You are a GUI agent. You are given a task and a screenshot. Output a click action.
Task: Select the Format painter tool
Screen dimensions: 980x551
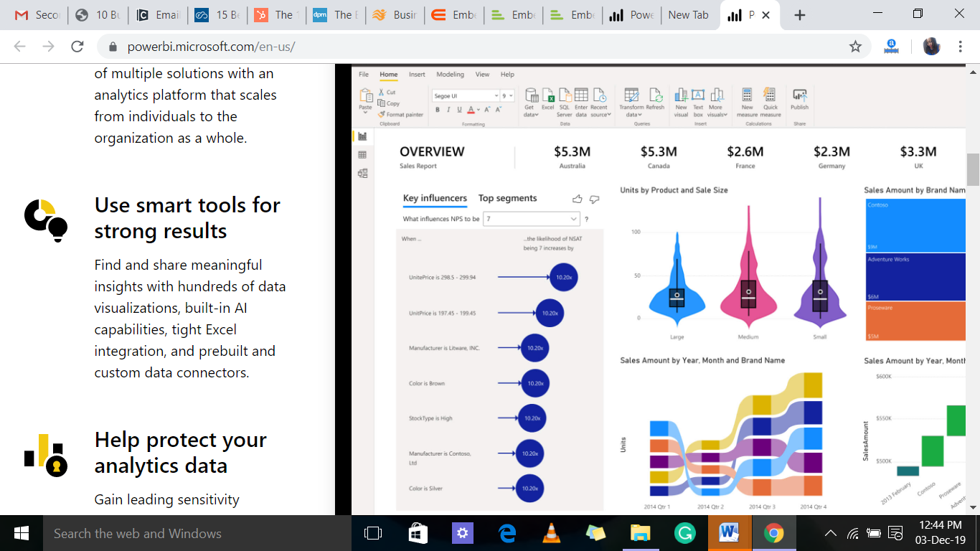click(400, 115)
